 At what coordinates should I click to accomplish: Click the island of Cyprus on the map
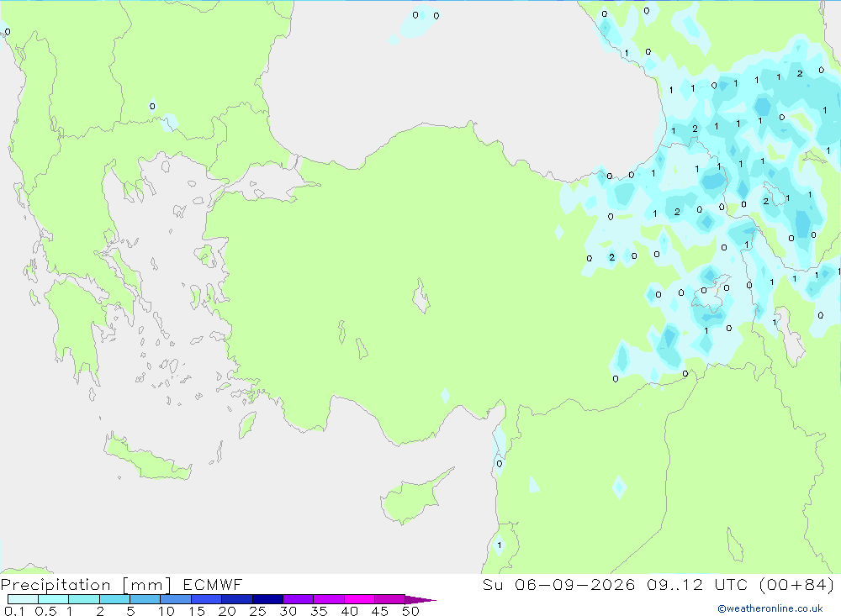point(412,498)
